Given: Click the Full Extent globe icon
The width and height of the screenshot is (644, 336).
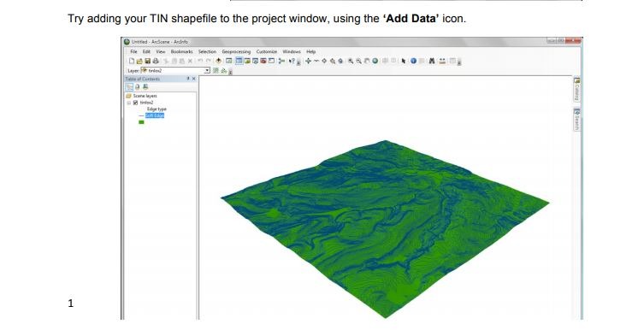Looking at the screenshot, I should 375,61.
